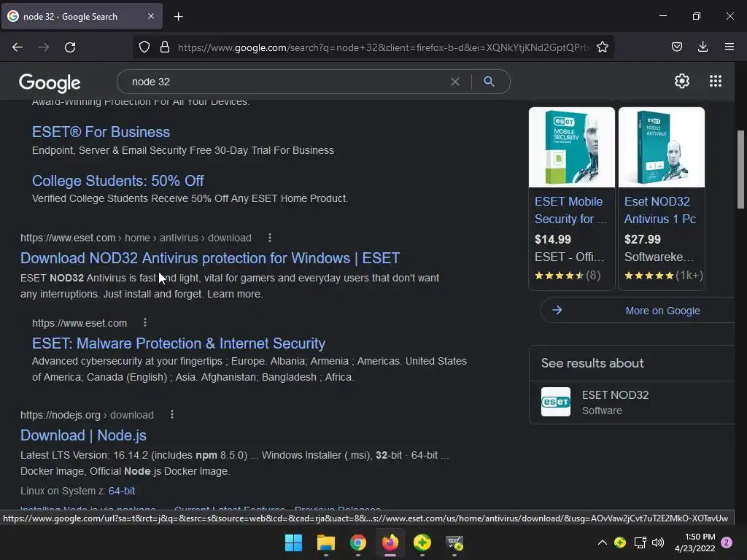Open the notification center badge
The width and height of the screenshot is (747, 560).
tap(727, 542)
